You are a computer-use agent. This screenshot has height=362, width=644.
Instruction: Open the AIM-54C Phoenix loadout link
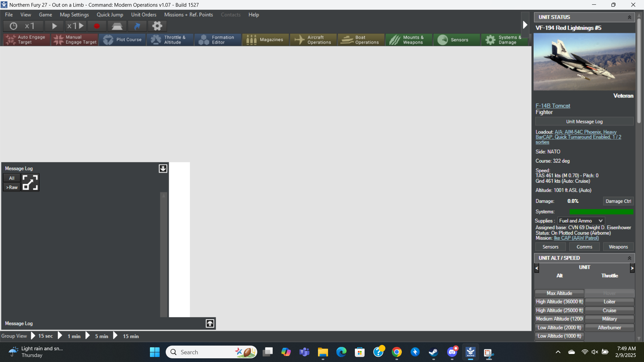[x=578, y=137]
